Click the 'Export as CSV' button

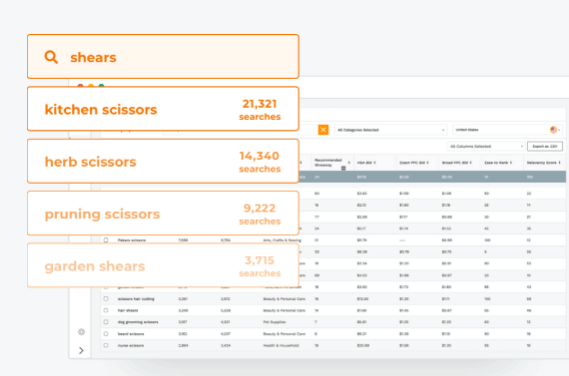545,146
